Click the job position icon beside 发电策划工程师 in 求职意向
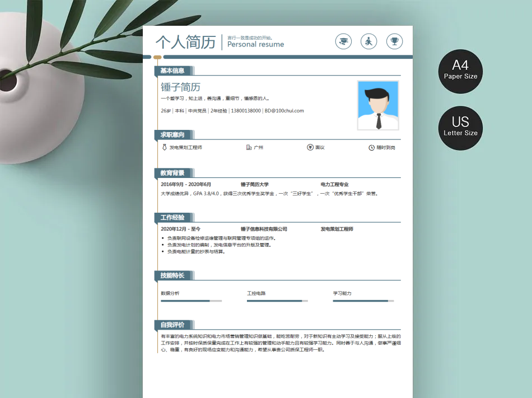The width and height of the screenshot is (532, 398). [x=165, y=147]
